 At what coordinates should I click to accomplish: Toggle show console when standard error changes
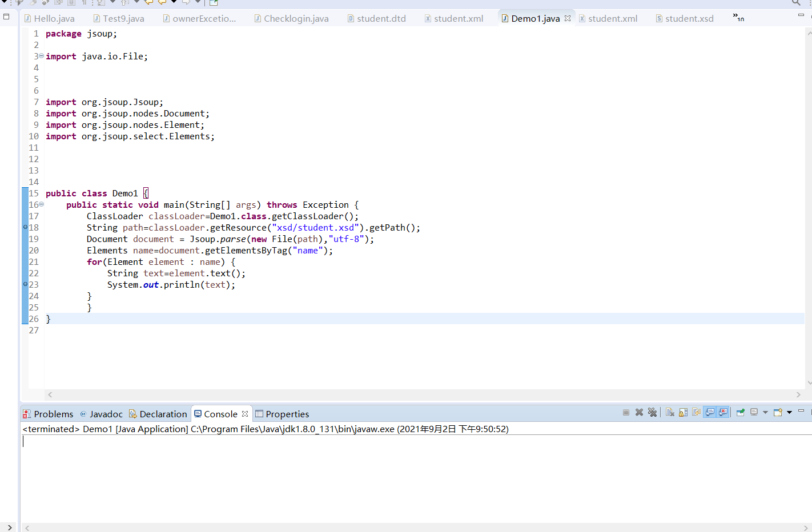coord(723,412)
